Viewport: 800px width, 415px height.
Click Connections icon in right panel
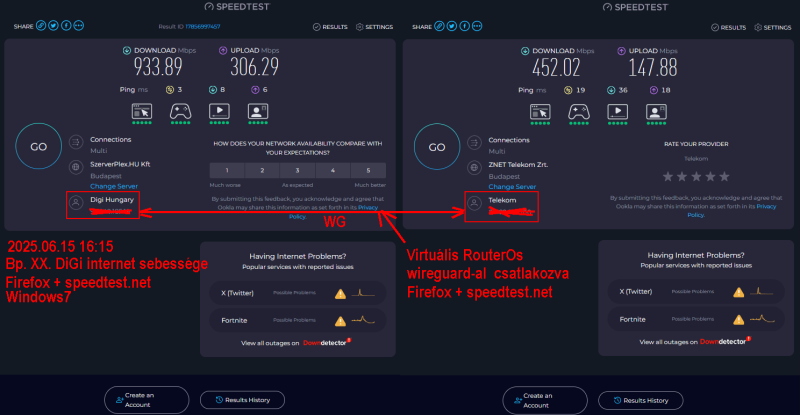tap(474, 142)
